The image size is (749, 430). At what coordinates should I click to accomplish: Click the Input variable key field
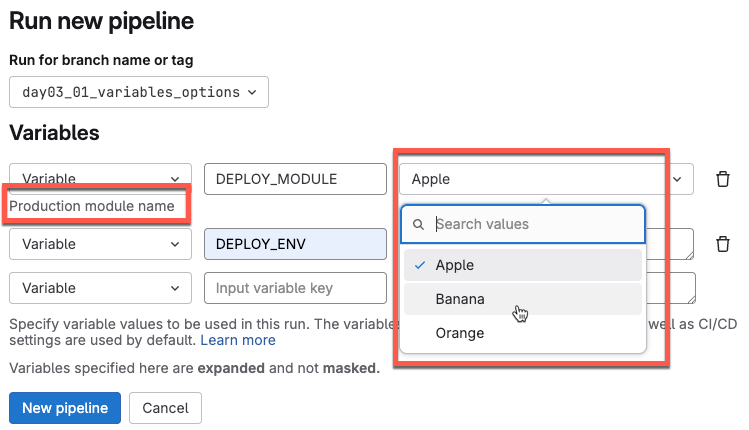pos(294,288)
